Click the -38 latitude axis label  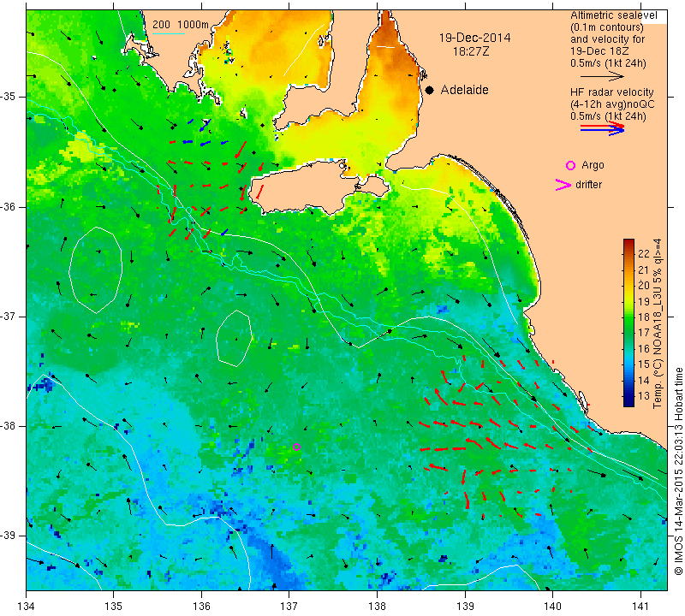9,426
